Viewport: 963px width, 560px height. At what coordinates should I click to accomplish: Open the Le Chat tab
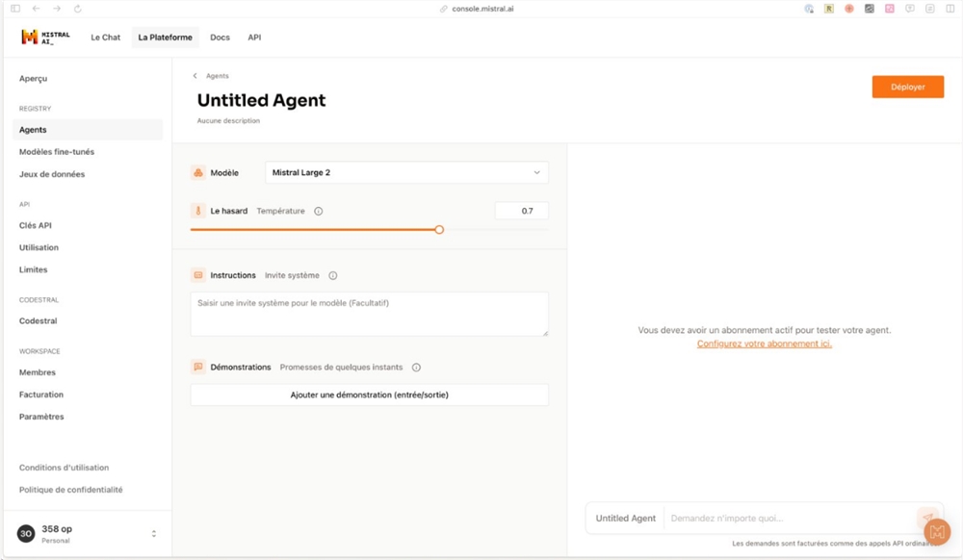pyautogui.click(x=105, y=38)
